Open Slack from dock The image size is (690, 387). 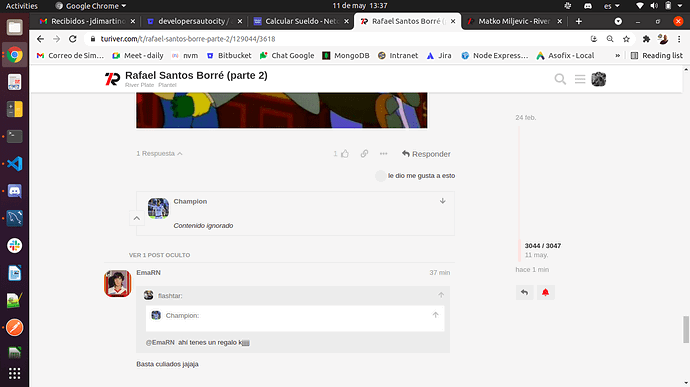click(15, 246)
